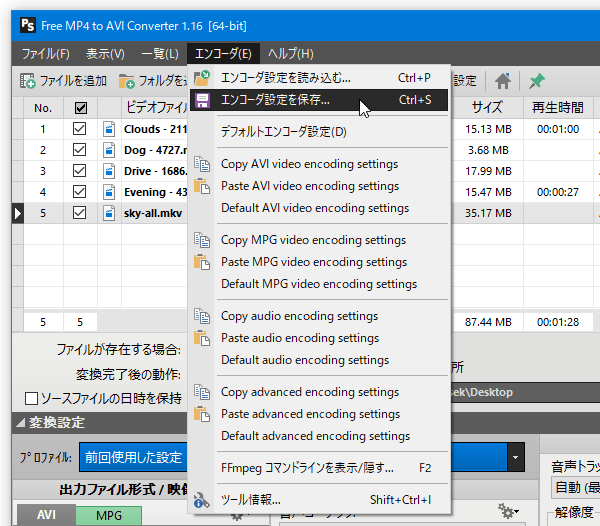Uncheck the checkbox for file number 1
Viewport: 600px width, 526px height.
click(x=79, y=129)
